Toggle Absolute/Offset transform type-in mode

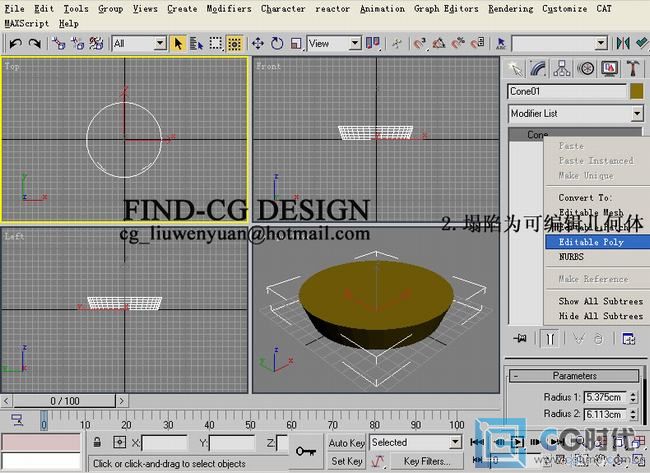point(119,442)
